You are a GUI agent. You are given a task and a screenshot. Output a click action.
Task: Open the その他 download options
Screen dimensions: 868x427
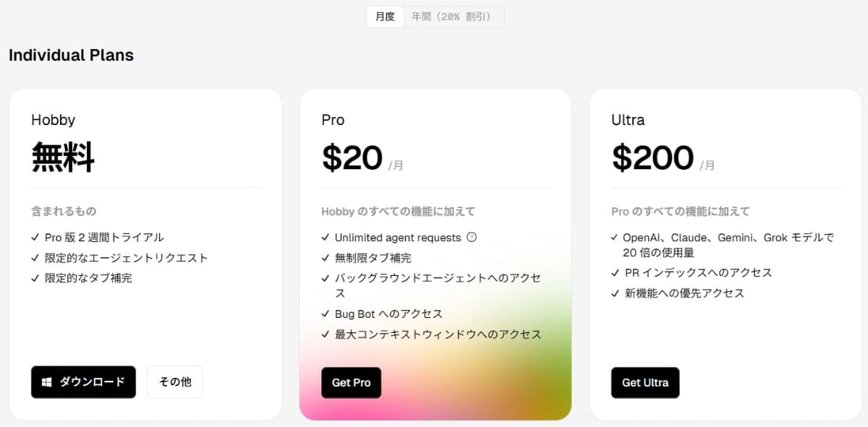pyautogui.click(x=175, y=382)
